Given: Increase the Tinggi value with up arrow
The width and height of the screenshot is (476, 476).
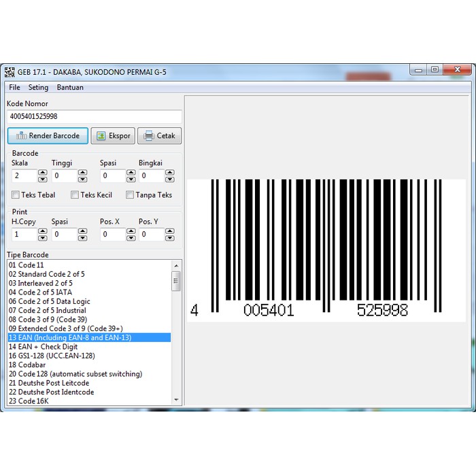Looking at the screenshot, I should (x=82, y=173).
